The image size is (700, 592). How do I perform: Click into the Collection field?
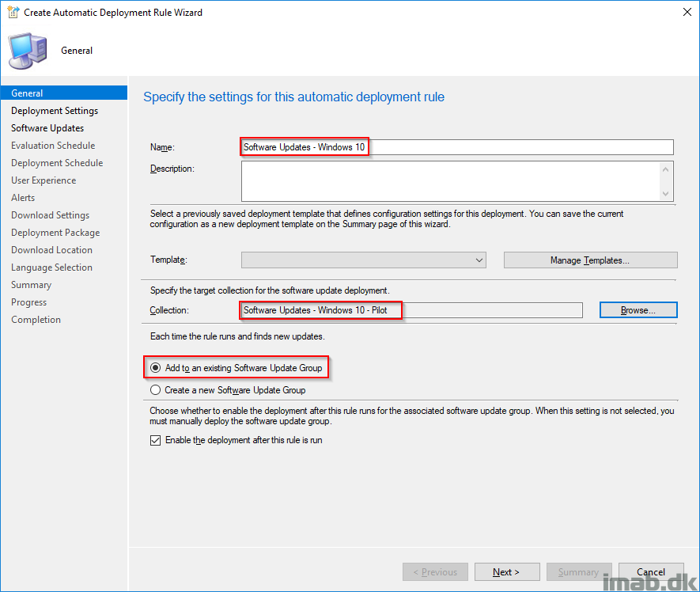[x=412, y=310]
